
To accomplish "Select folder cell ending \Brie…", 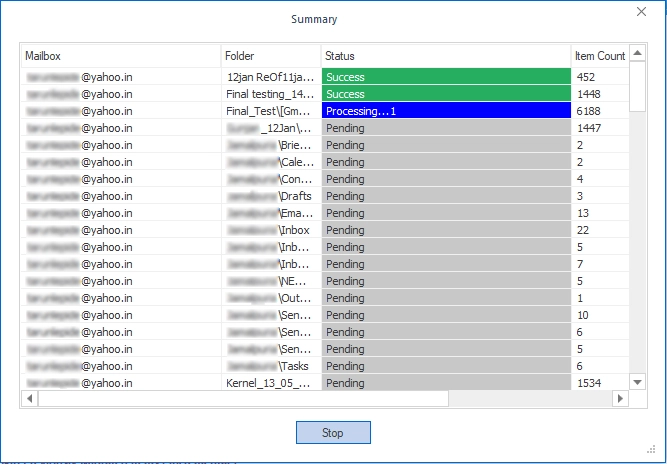I will click(271, 145).
